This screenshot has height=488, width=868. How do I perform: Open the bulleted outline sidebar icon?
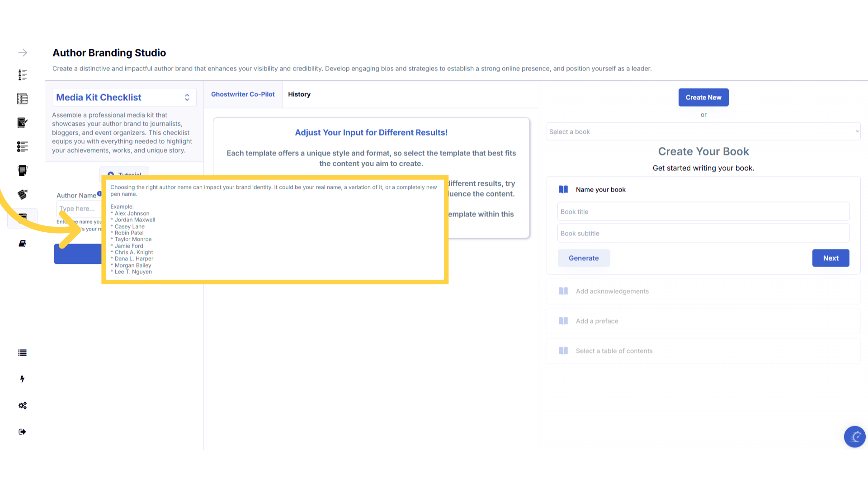[x=23, y=146]
